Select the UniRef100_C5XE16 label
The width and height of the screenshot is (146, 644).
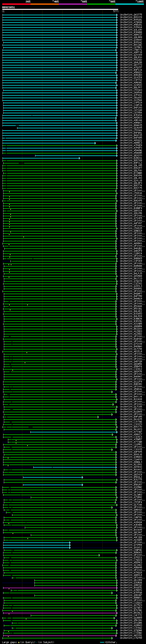131,193
